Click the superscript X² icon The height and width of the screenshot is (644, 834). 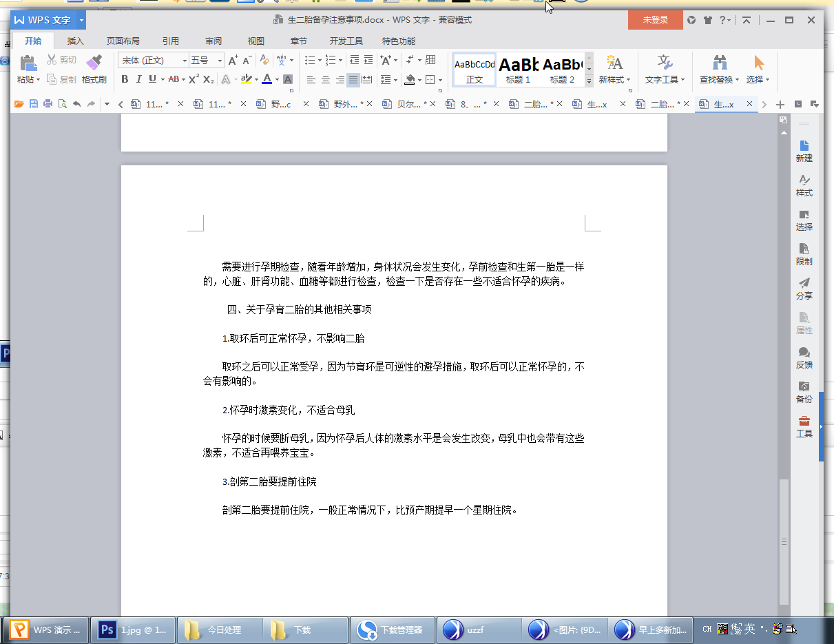pyautogui.click(x=194, y=79)
